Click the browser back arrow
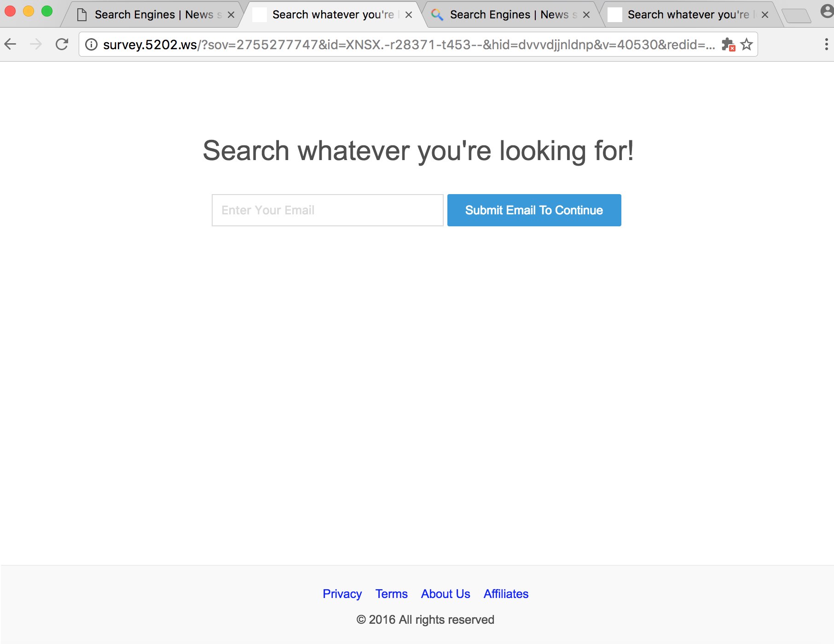The height and width of the screenshot is (644, 834). [x=10, y=44]
